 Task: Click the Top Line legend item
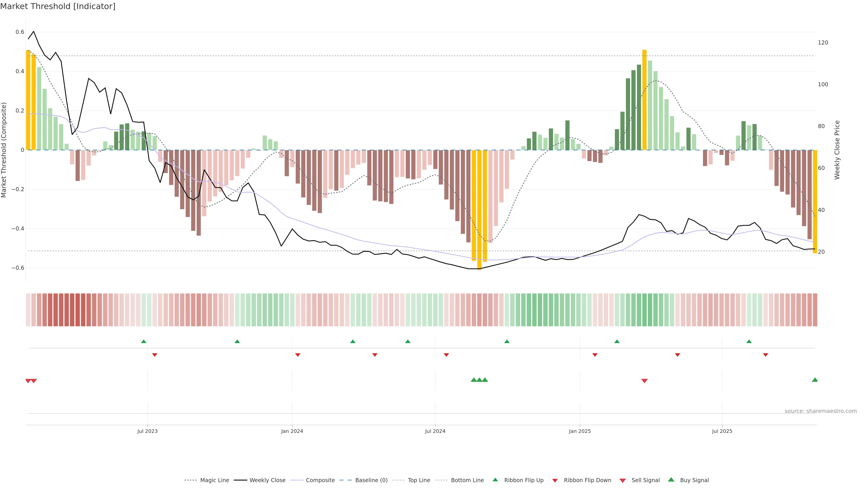click(x=419, y=480)
